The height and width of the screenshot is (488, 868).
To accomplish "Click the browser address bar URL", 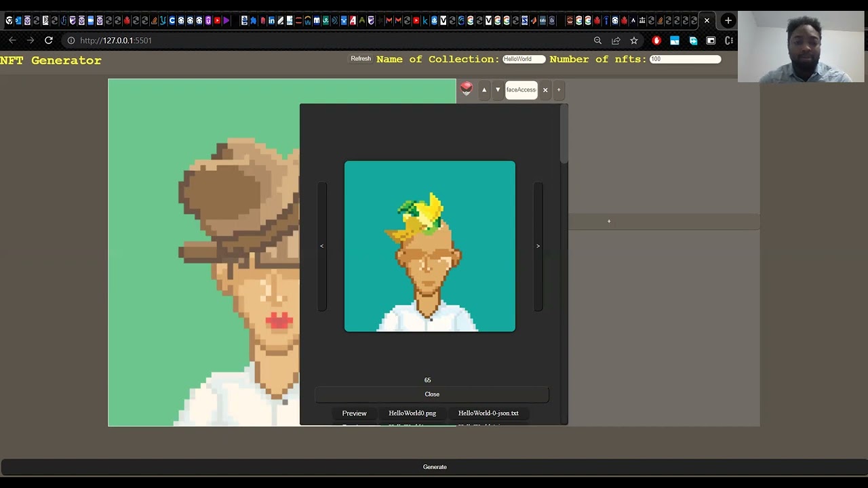I will tap(116, 41).
